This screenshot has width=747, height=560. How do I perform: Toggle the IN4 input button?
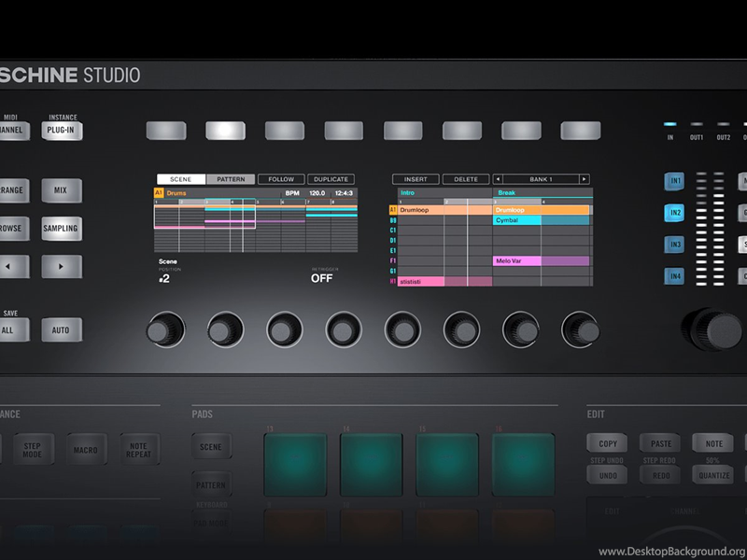[674, 276]
